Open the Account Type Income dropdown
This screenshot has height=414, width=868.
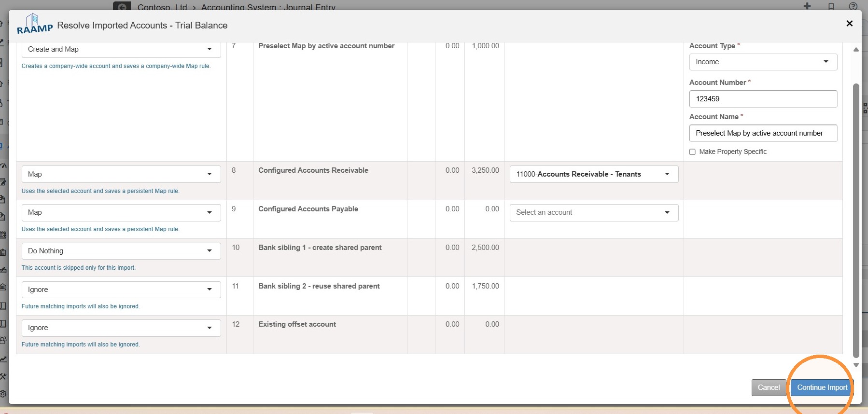tap(763, 62)
